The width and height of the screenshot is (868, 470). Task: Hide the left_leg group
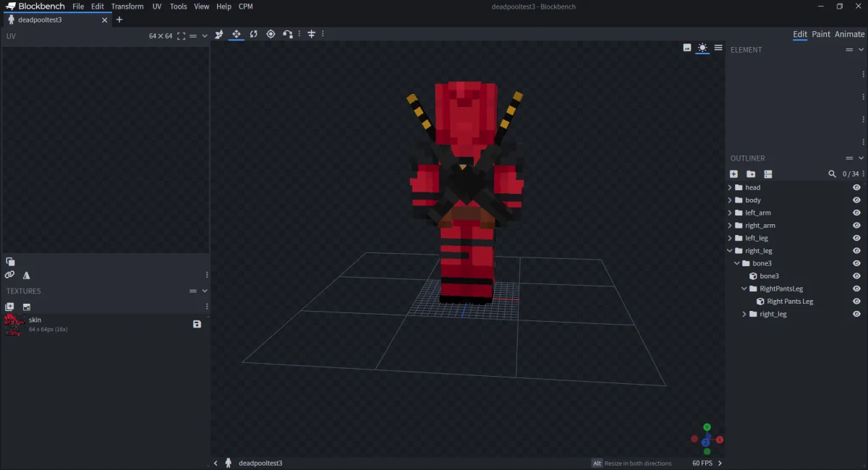(856, 238)
